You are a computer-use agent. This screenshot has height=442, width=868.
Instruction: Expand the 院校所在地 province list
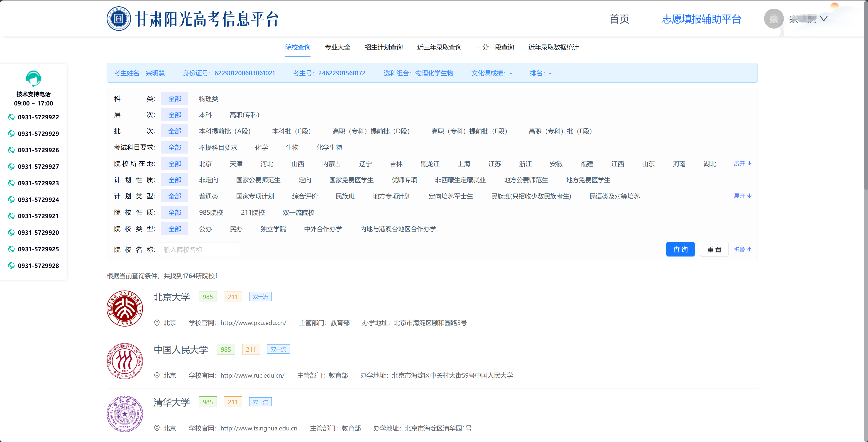[x=742, y=163]
